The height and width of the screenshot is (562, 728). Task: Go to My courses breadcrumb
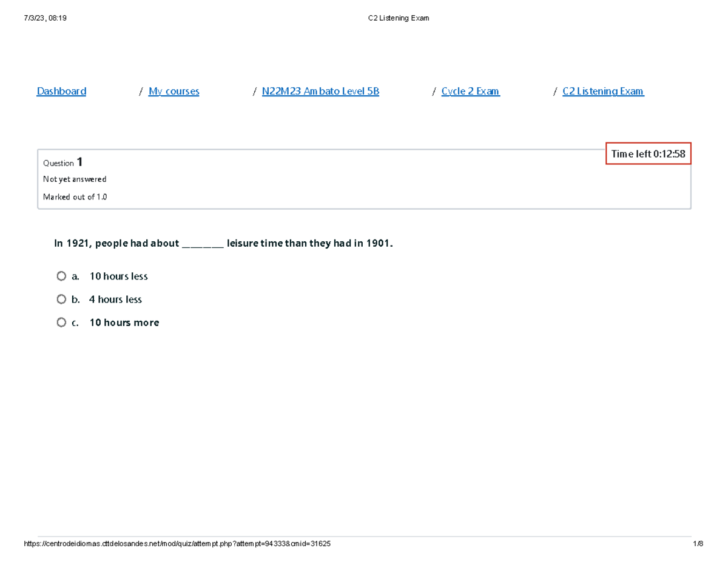pos(174,92)
